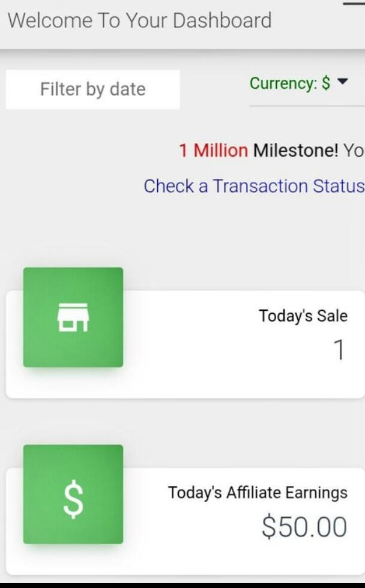Open the Check a Transaction Status link
Screen dimensions: 365x588
click(253, 186)
